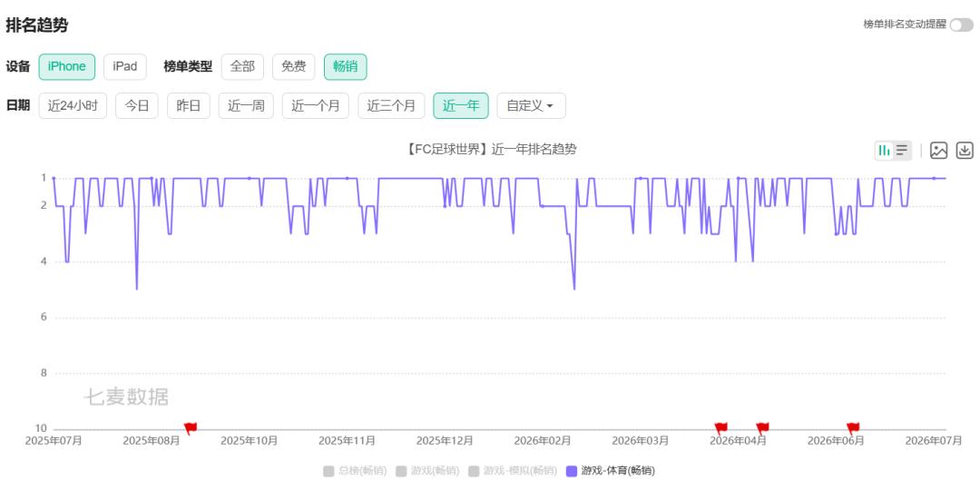Click x-axis label 2025年10月
The width and height of the screenshot is (980, 490).
tap(249, 441)
